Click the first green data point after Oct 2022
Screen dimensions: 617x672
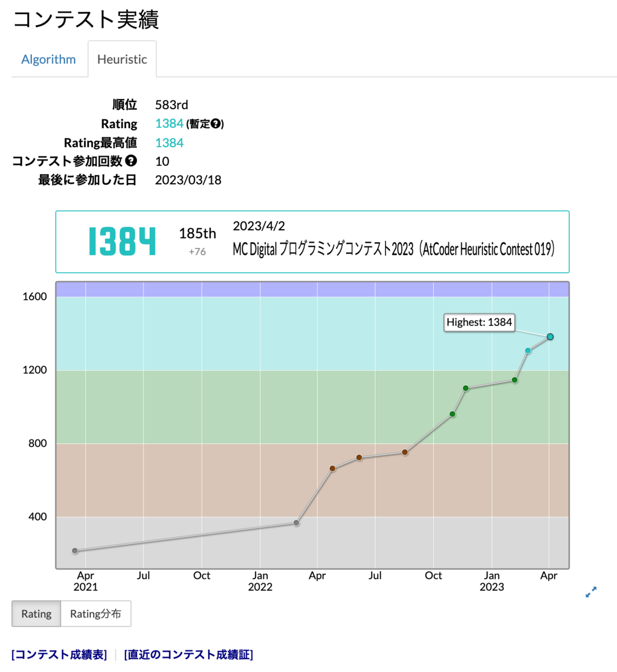tap(452, 414)
